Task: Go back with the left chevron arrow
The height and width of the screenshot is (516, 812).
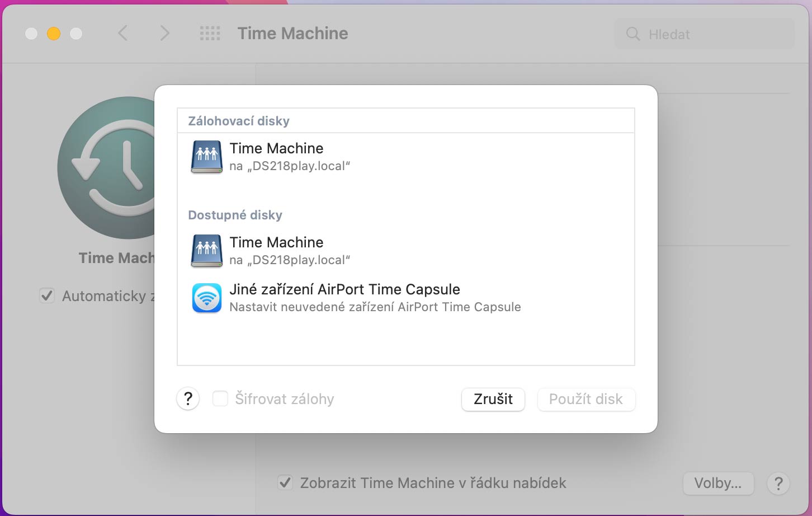Action: (123, 34)
